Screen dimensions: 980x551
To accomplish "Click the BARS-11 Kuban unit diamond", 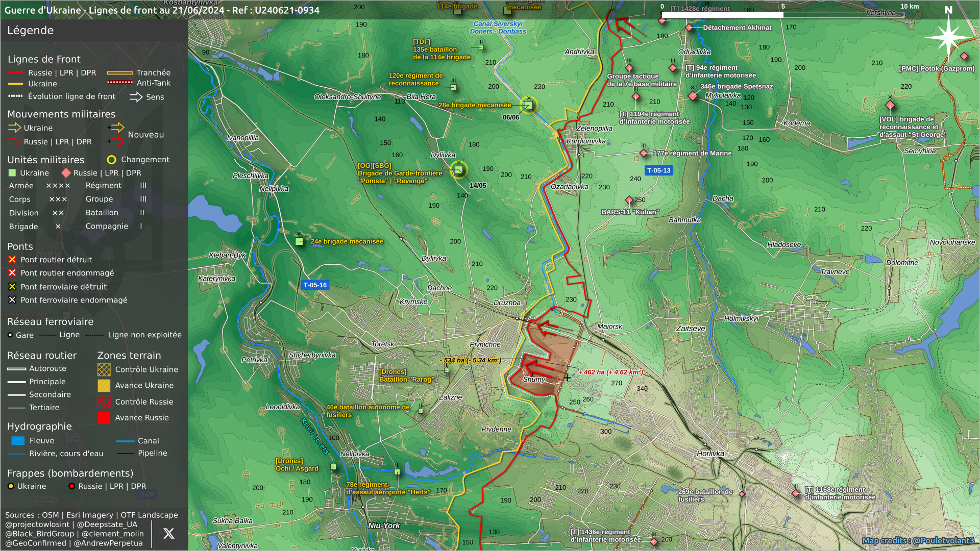I will [629, 201].
